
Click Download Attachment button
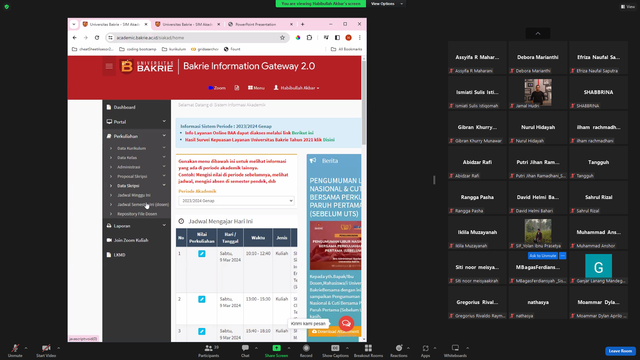(x=335, y=331)
